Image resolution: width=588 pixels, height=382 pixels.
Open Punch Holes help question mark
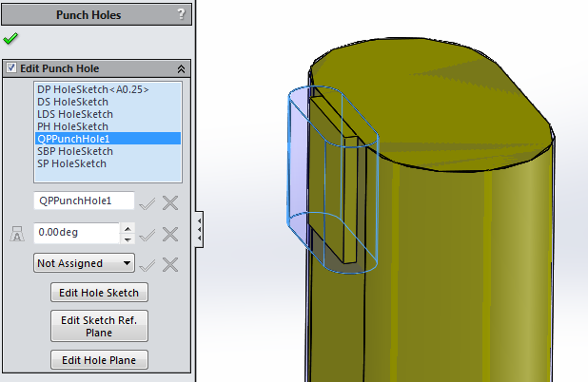click(181, 14)
